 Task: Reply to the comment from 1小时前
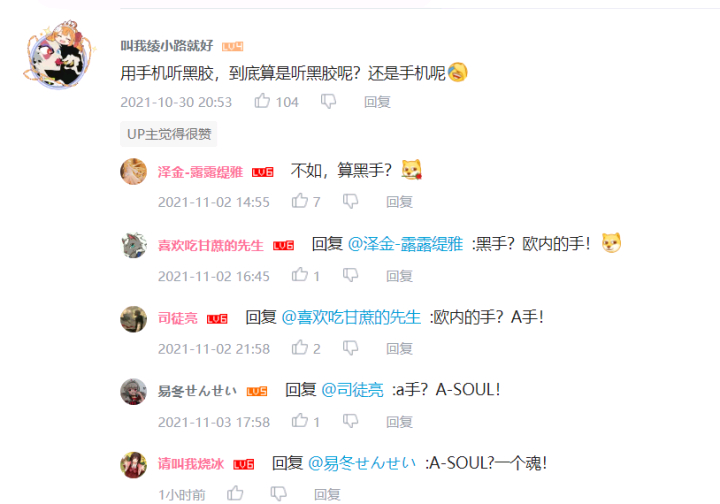pos(327,494)
